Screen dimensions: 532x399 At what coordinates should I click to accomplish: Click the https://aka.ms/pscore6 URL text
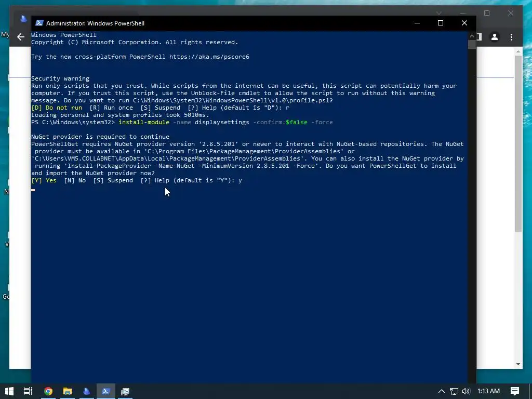209,57
